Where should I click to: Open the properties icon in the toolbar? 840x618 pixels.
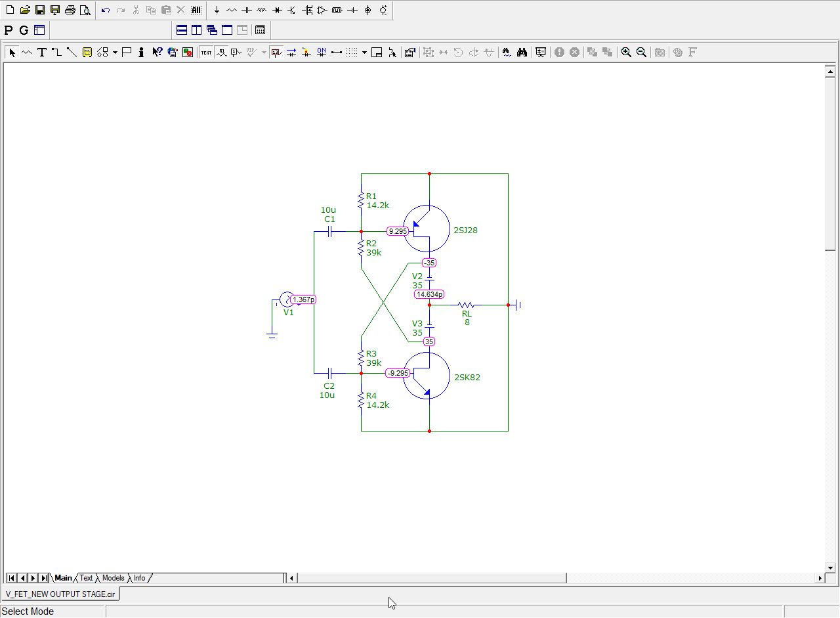[x=409, y=53]
